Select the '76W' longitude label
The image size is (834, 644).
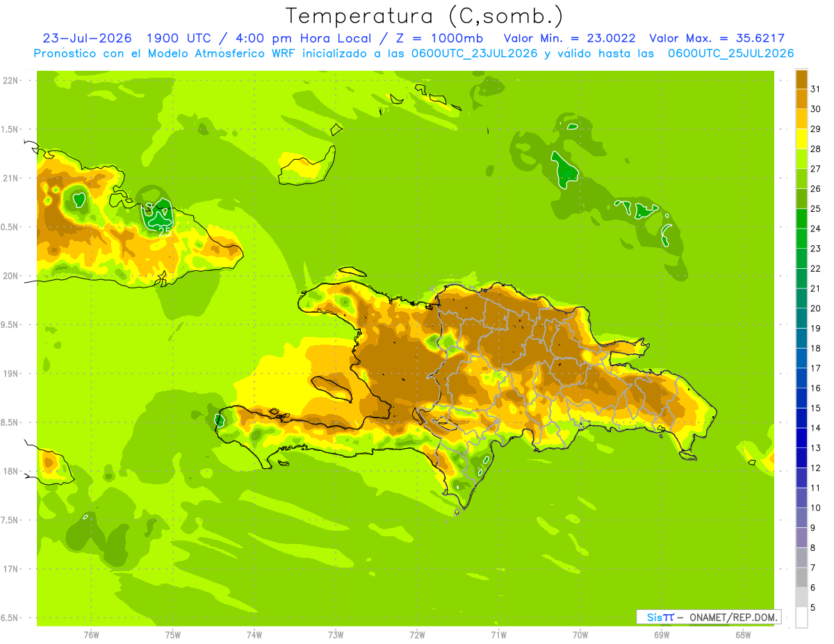click(91, 635)
